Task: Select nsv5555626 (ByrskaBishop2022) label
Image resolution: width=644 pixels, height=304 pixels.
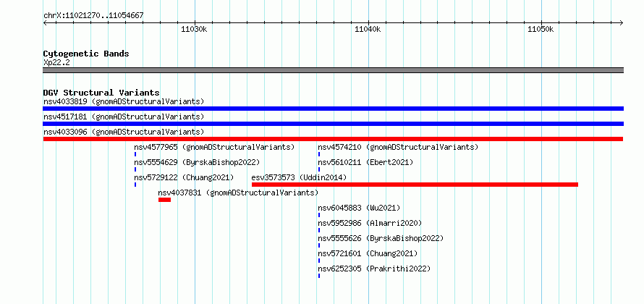Action: 381,238
